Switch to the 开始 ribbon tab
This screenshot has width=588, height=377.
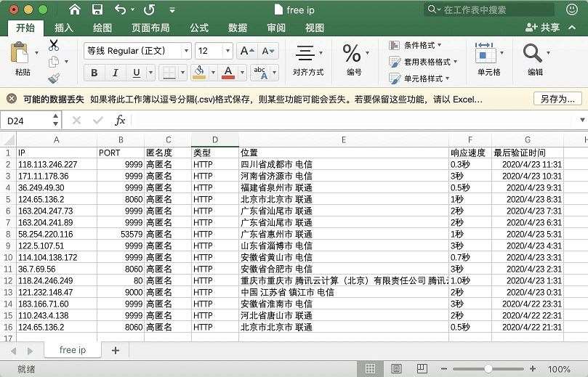point(25,28)
